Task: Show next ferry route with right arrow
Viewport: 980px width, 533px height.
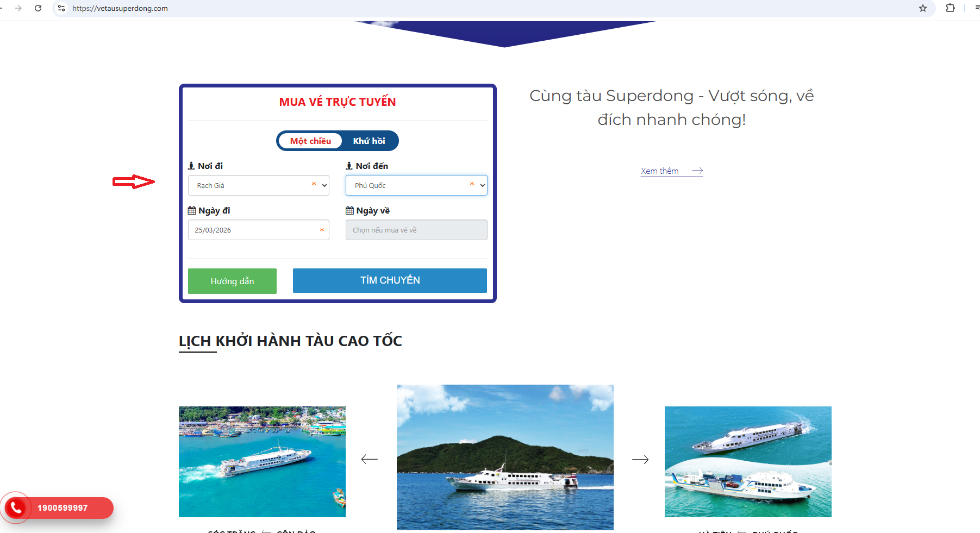Action: click(x=640, y=459)
